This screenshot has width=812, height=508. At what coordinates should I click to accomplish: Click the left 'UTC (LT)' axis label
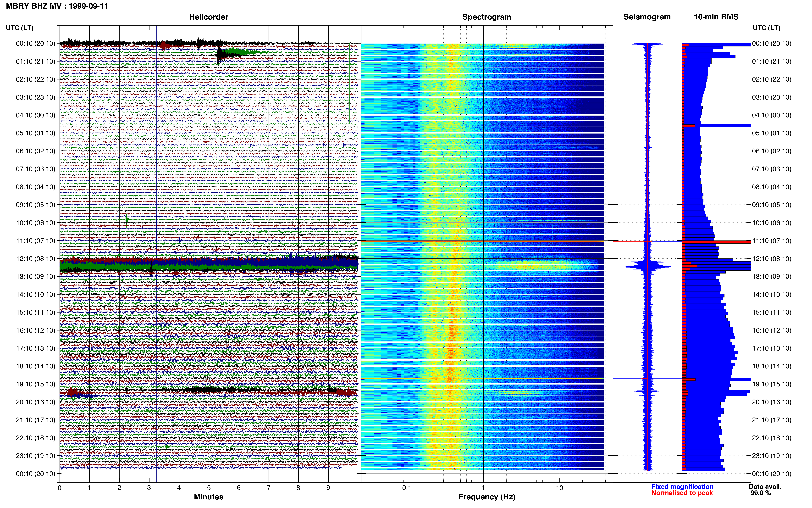pyautogui.click(x=20, y=28)
